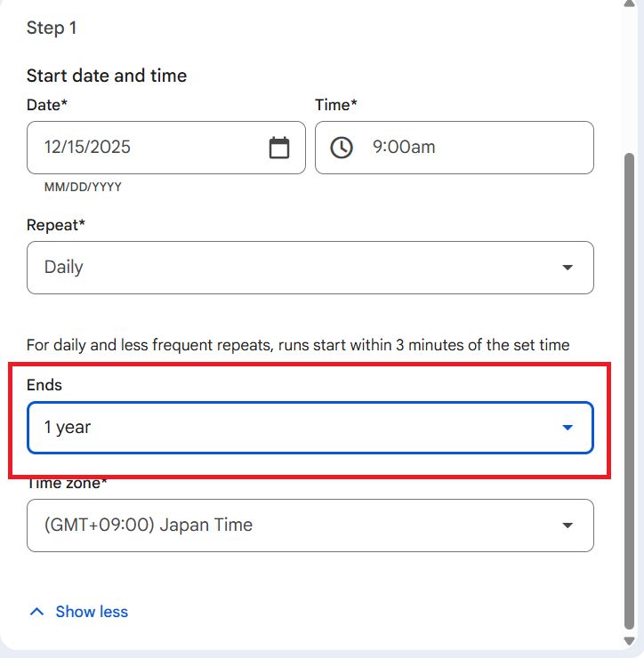Click the Repeat* field label

56,225
